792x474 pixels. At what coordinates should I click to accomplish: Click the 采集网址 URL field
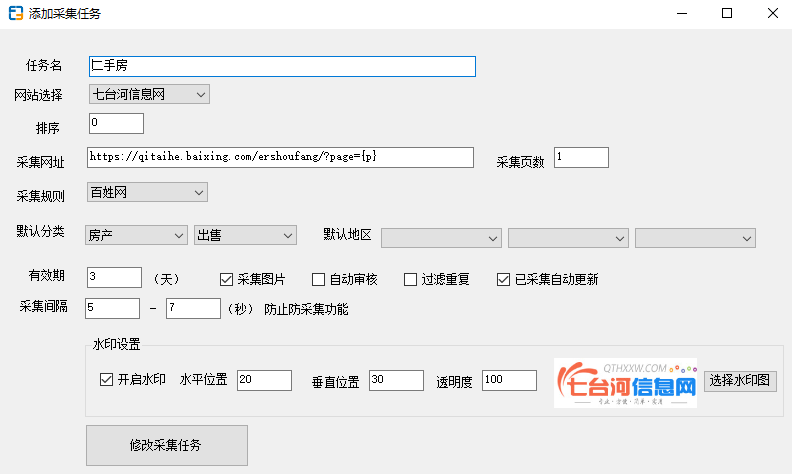[280, 157]
